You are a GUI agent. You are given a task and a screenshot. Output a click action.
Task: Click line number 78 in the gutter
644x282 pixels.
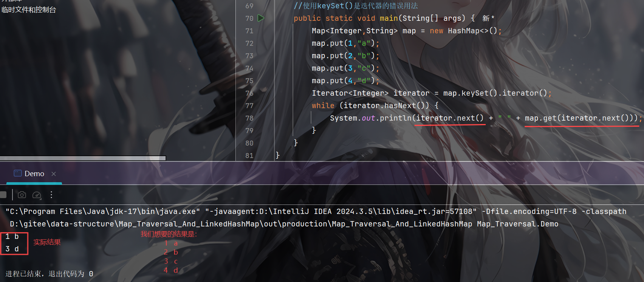(249, 118)
